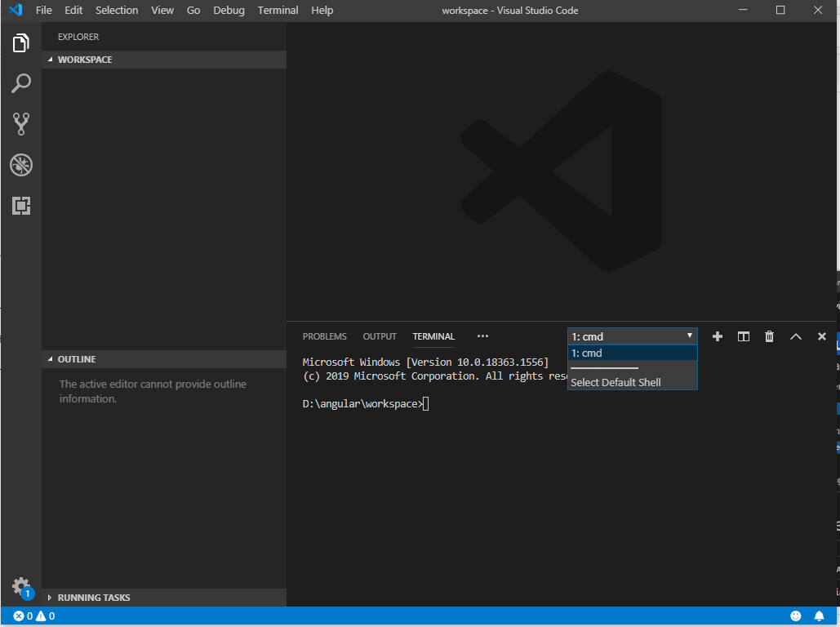
Task: Open the Extensions view icon
Action: (21, 206)
